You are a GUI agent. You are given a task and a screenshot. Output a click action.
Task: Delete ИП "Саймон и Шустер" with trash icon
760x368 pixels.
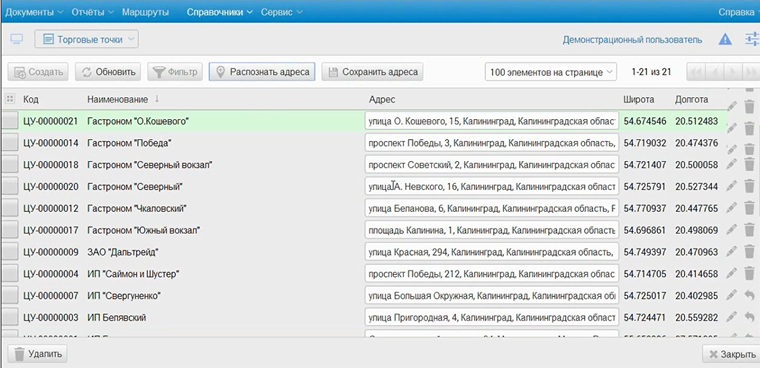pos(749,273)
